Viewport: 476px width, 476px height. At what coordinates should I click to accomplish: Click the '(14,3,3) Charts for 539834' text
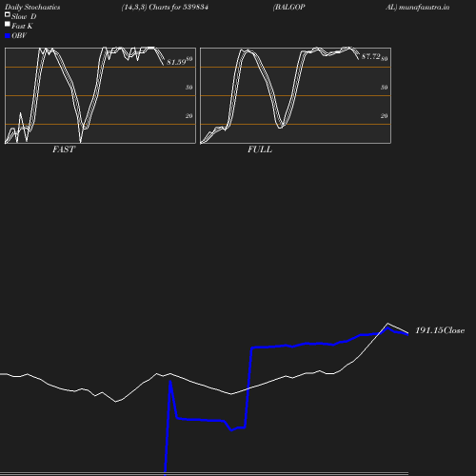(165, 8)
